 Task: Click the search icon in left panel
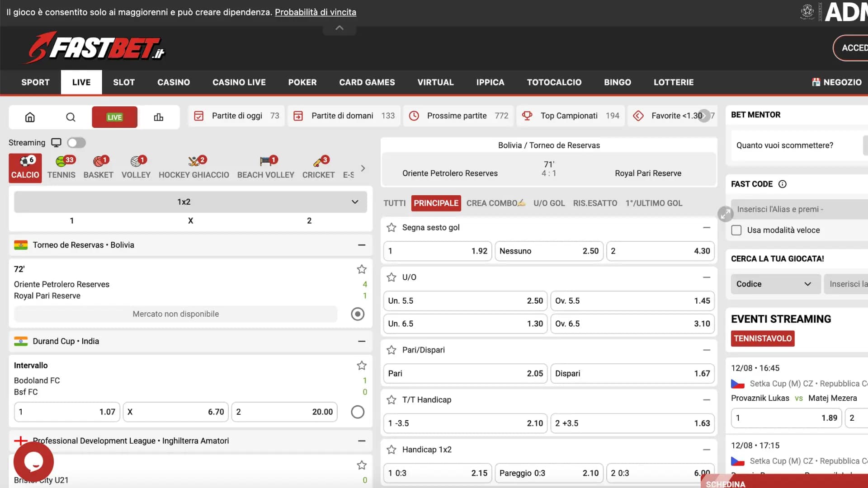pyautogui.click(x=71, y=117)
